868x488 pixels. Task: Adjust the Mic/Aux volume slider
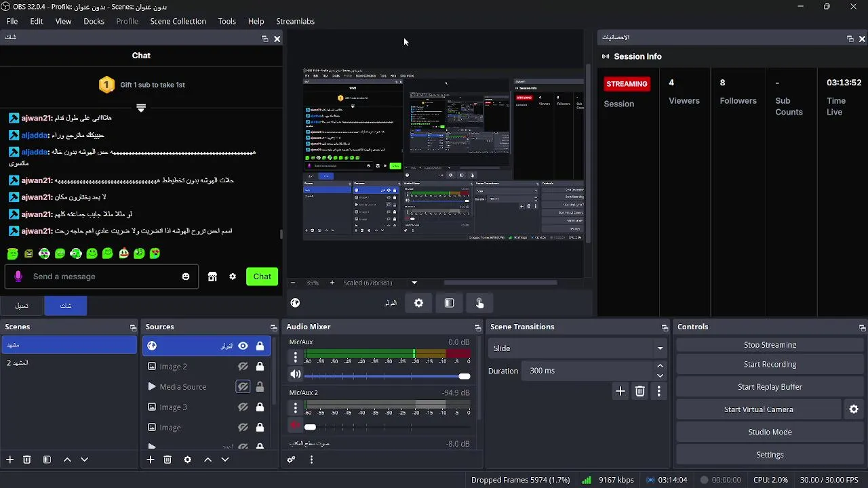coord(388,375)
